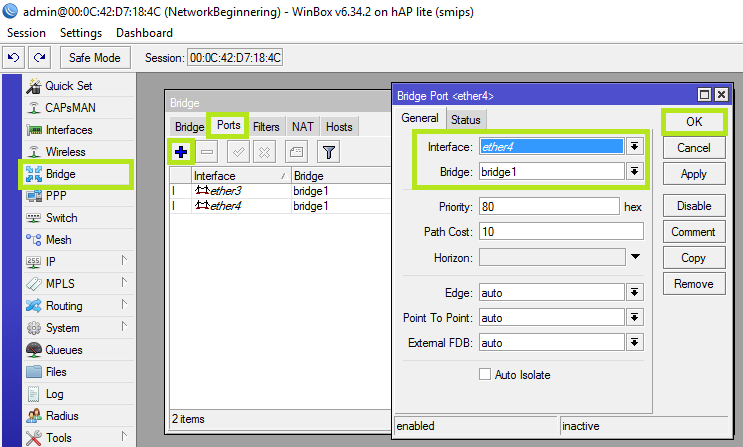Switch to the Filters tab
The height and width of the screenshot is (447, 743).
(x=266, y=127)
